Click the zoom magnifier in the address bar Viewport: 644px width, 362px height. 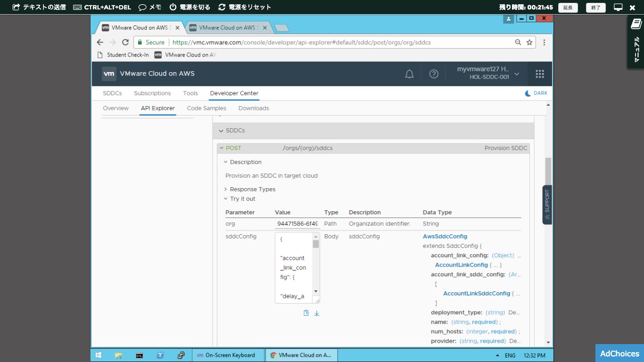coord(518,42)
